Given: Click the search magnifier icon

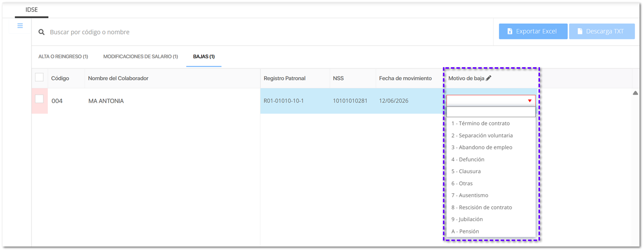Looking at the screenshot, I should pos(42,32).
